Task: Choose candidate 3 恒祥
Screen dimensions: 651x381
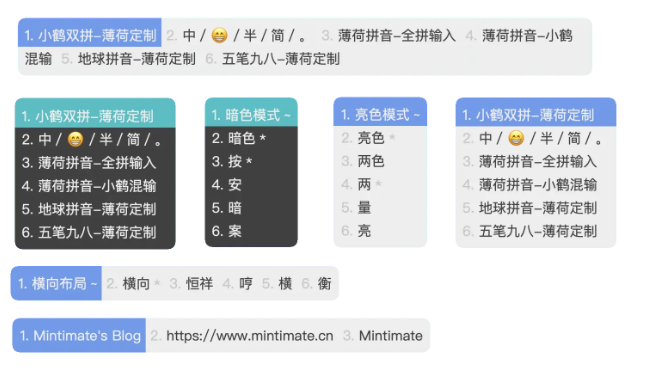Action: click(191, 284)
